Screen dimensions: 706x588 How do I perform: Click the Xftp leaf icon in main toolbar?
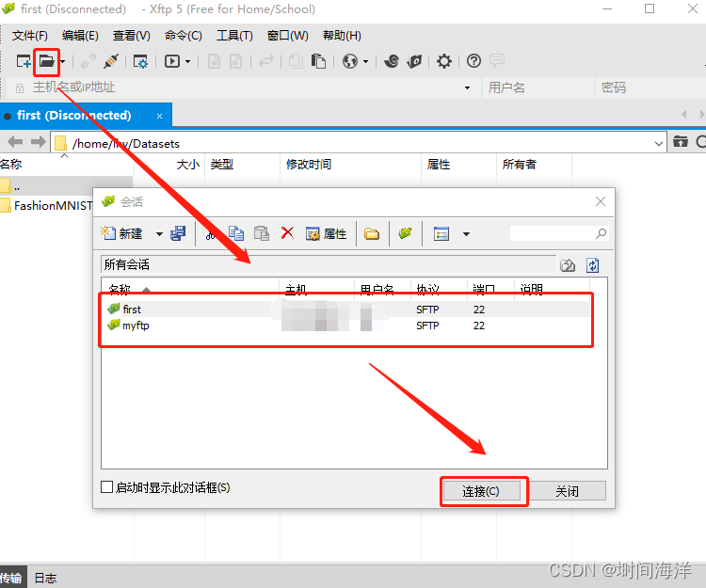(414, 61)
